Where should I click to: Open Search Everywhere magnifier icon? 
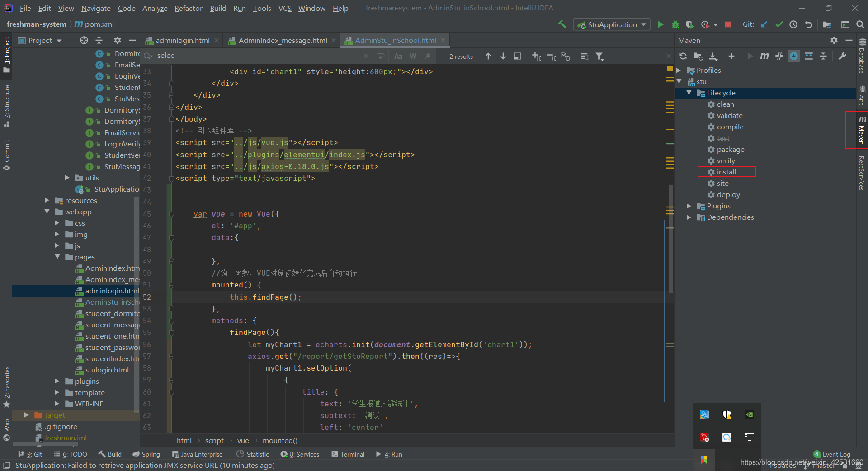tap(860, 24)
